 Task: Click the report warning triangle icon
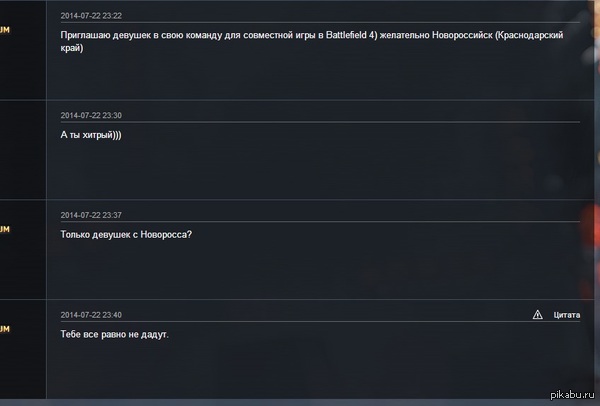click(537, 315)
